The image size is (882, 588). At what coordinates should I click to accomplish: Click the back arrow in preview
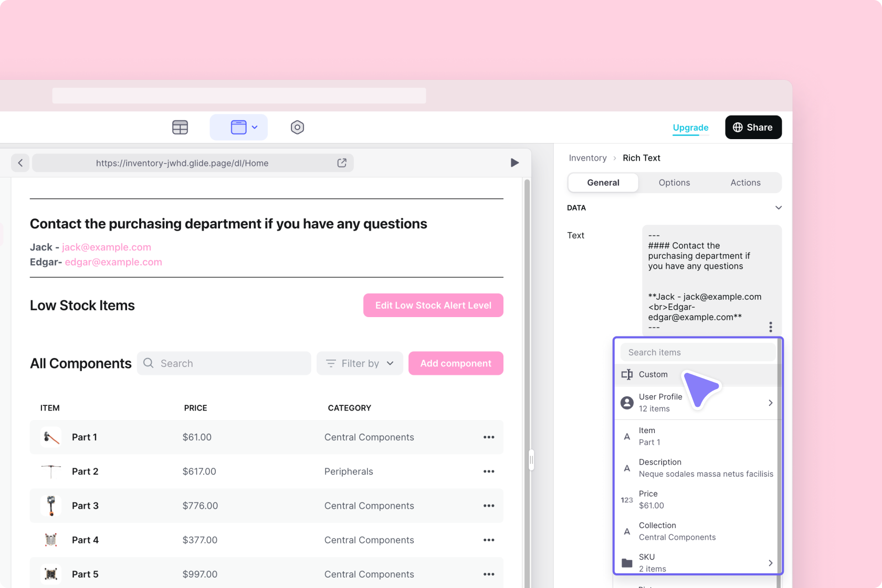tap(20, 163)
